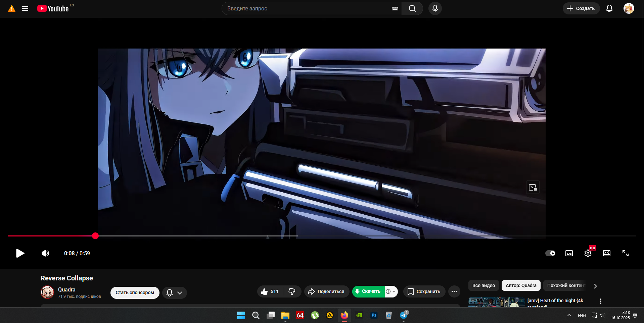
Task: Open Task View on taskbar
Action: 271,315
